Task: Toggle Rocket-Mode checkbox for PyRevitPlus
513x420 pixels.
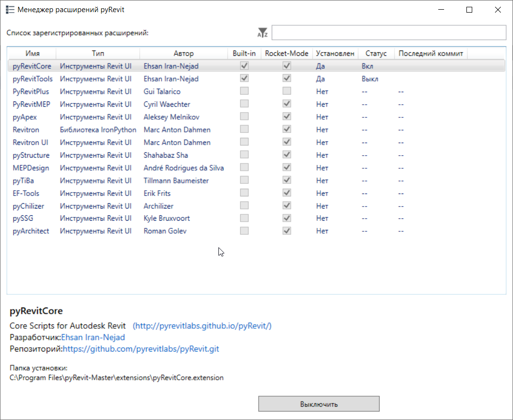Action: 287,91
